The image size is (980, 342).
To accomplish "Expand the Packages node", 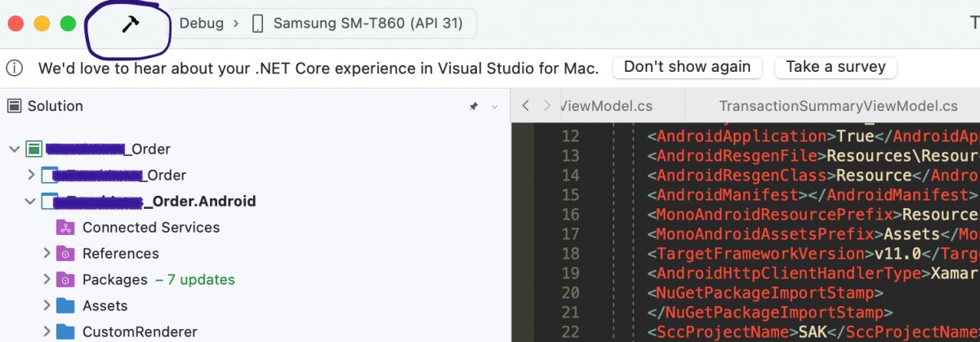I will (47, 279).
